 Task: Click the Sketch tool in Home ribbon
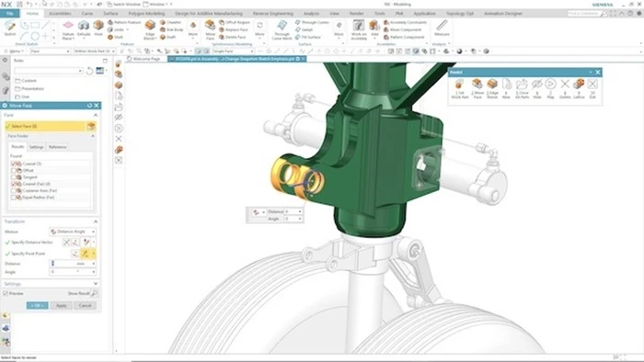[10, 28]
